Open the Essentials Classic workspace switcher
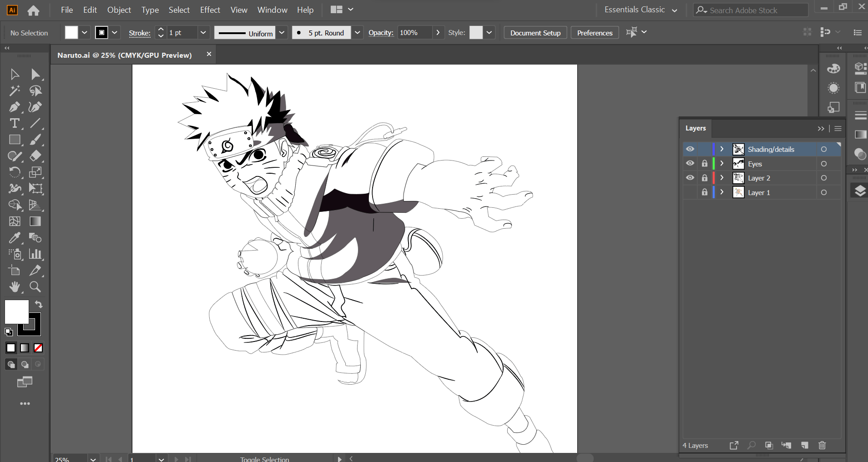The height and width of the screenshot is (462, 868). (641, 10)
